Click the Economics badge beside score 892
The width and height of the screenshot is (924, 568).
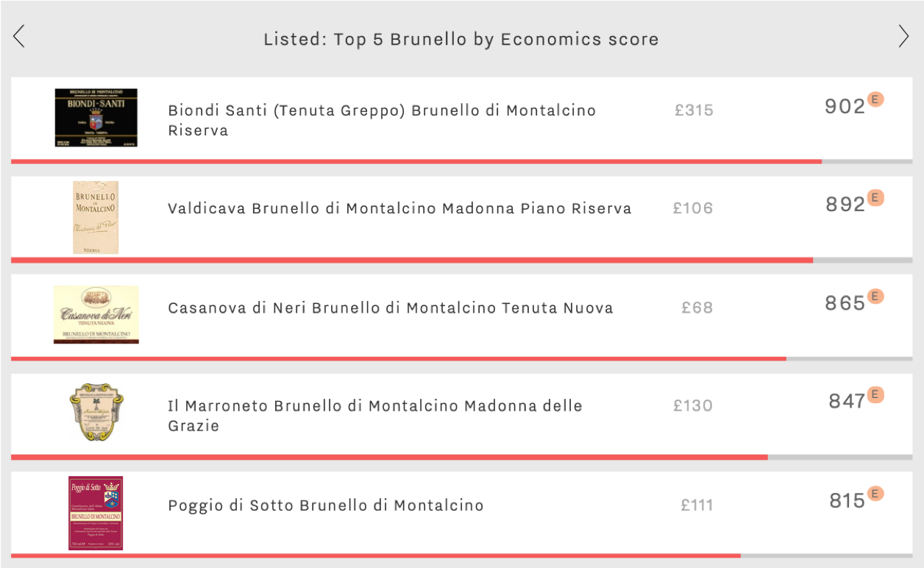(875, 197)
